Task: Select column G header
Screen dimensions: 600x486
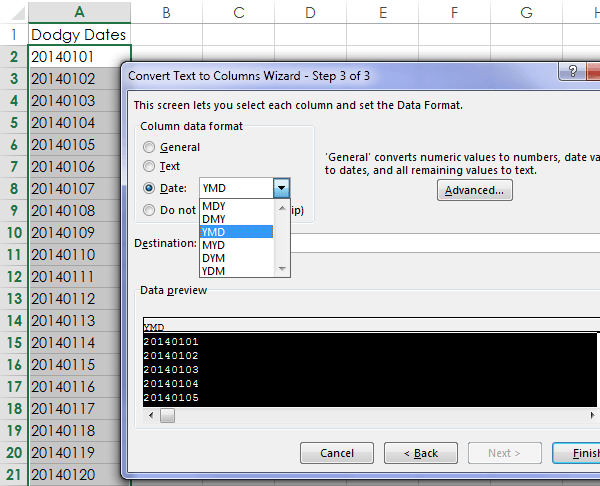Action: [527, 12]
